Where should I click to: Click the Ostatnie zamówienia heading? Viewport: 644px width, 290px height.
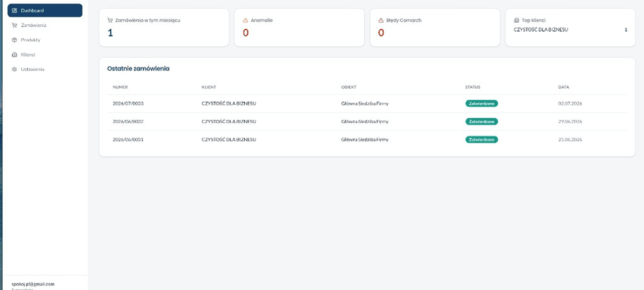pos(138,69)
